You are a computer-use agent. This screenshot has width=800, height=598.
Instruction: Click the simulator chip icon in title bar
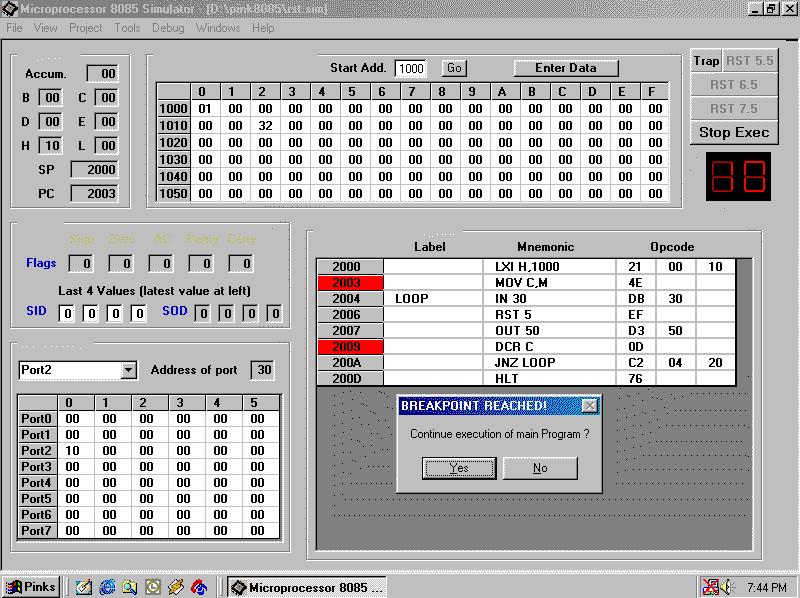(x=9, y=8)
